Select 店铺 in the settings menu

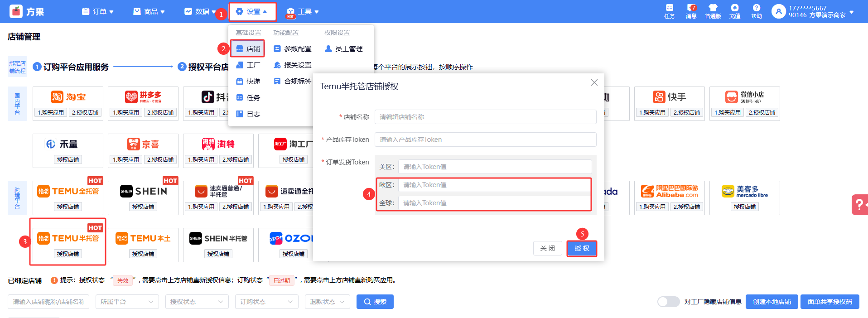pyautogui.click(x=248, y=48)
